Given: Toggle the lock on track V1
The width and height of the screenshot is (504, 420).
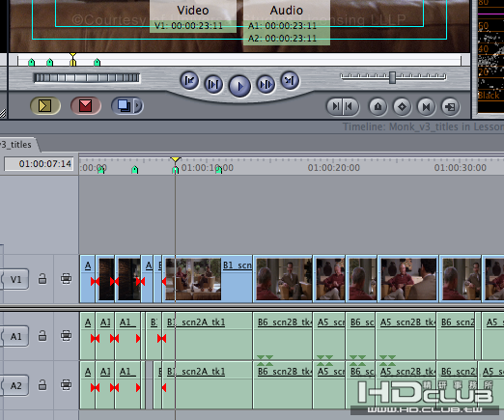Looking at the screenshot, I should pyautogui.click(x=42, y=279).
